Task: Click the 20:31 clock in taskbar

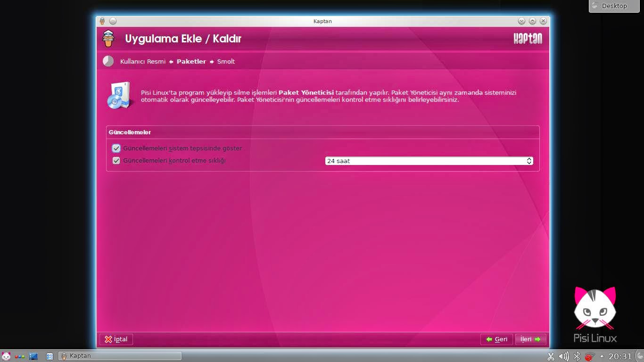Action: click(620, 356)
